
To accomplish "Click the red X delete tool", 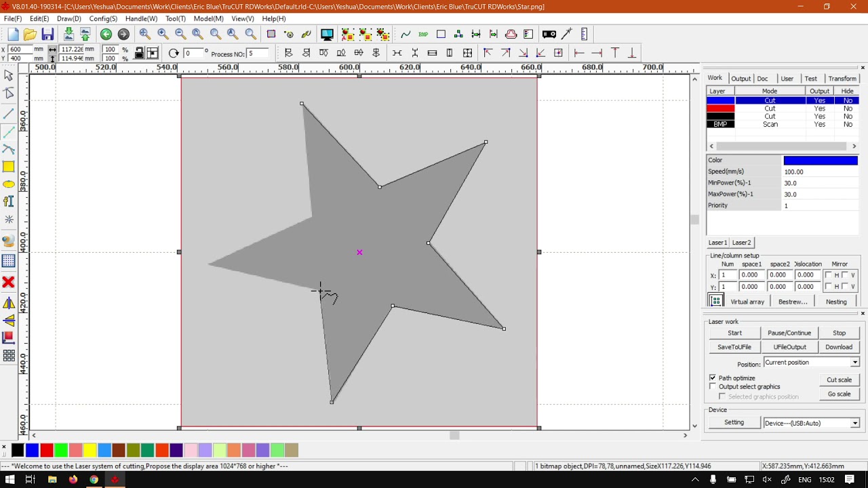I will 9,282.
